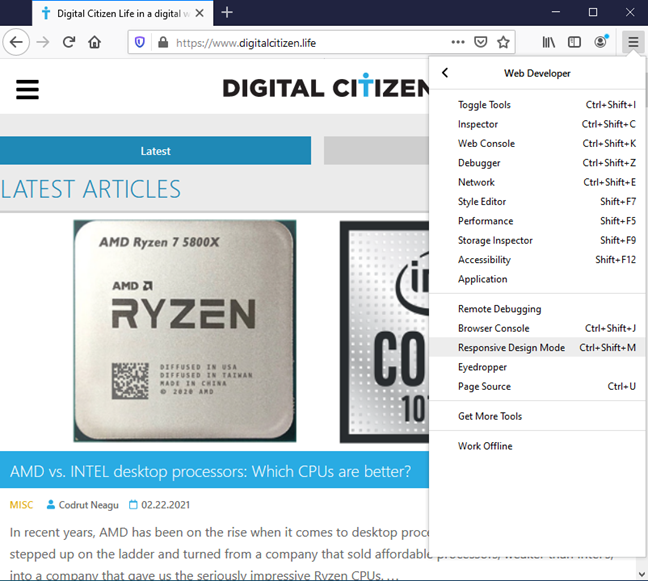The height and width of the screenshot is (581, 648).
Task: Open the Network monitor
Action: pyautogui.click(x=537, y=182)
